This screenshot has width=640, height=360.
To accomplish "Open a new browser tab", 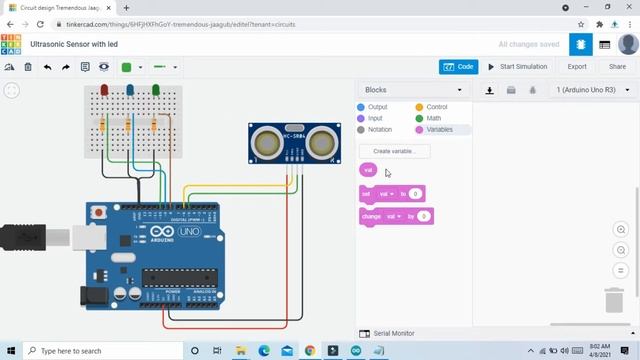I will (x=126, y=8).
